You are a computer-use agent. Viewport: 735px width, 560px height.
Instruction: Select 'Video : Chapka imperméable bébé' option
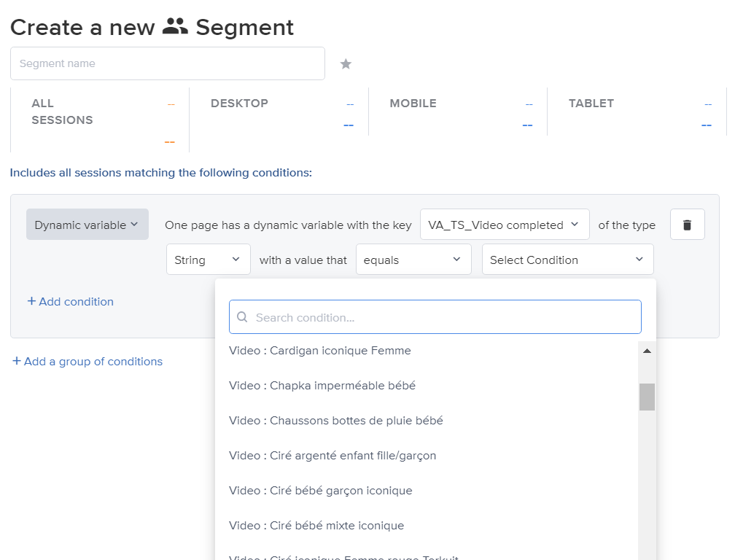pos(322,385)
